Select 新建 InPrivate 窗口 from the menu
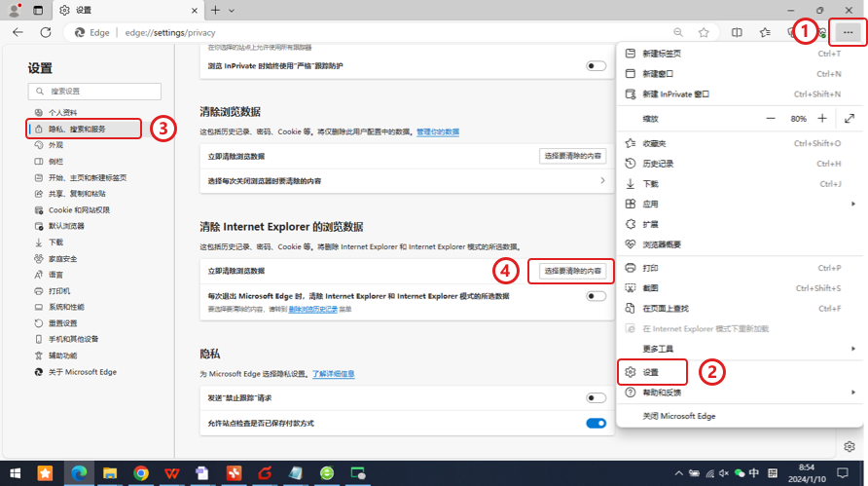 coord(741,94)
